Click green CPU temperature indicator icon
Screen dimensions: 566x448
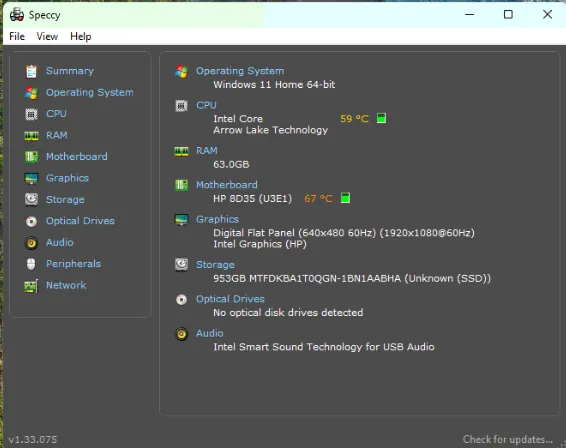coord(381,118)
